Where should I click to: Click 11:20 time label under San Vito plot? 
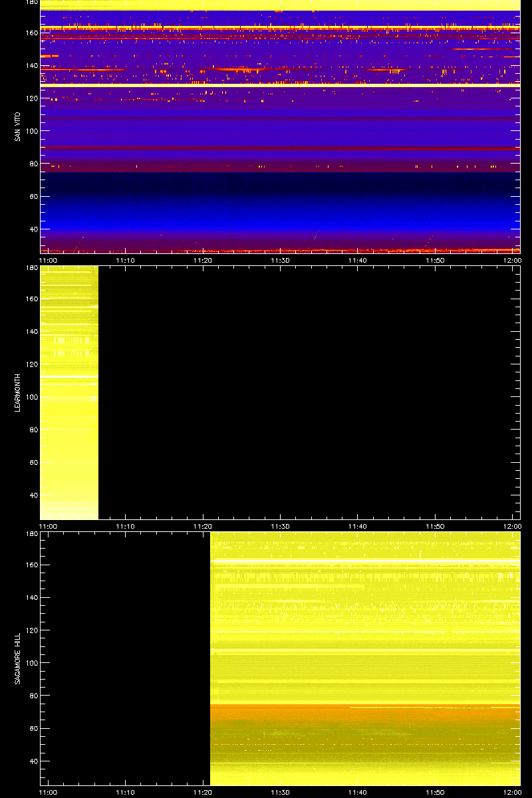pos(203,260)
